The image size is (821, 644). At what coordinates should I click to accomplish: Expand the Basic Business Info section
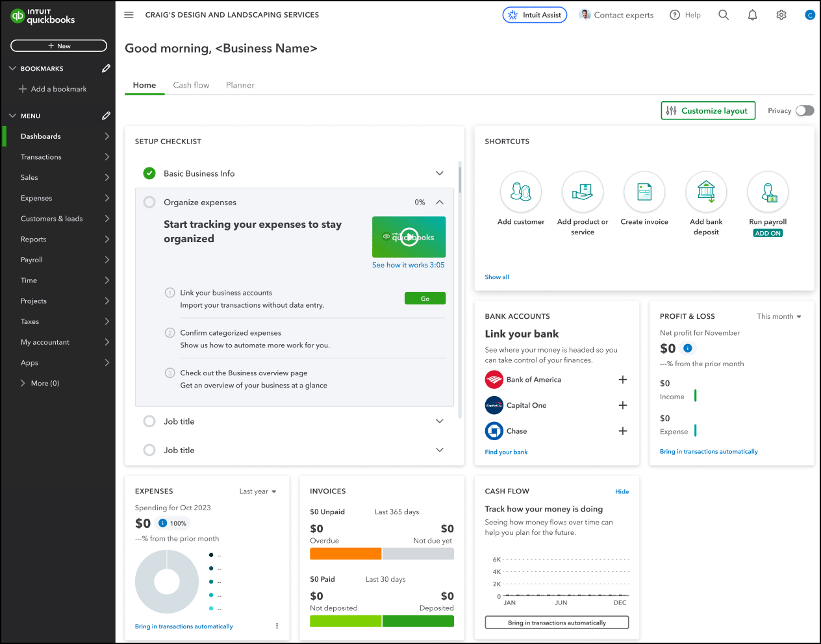click(440, 173)
